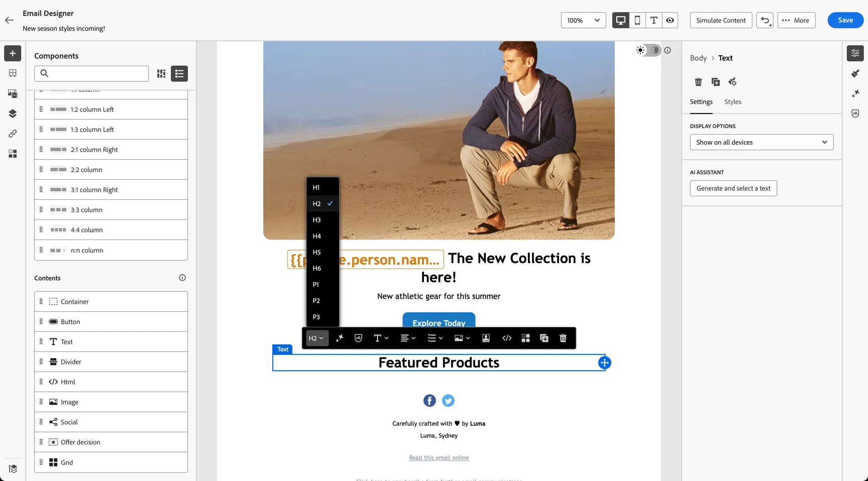Image resolution: width=868 pixels, height=481 pixels.
Task: Open the More options menu
Action: 796,20
